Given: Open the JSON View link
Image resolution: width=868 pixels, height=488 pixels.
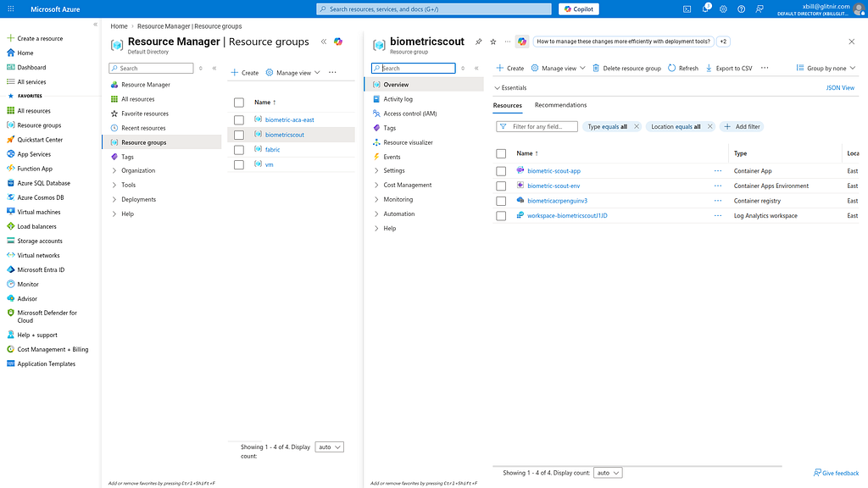Looking at the screenshot, I should point(840,88).
